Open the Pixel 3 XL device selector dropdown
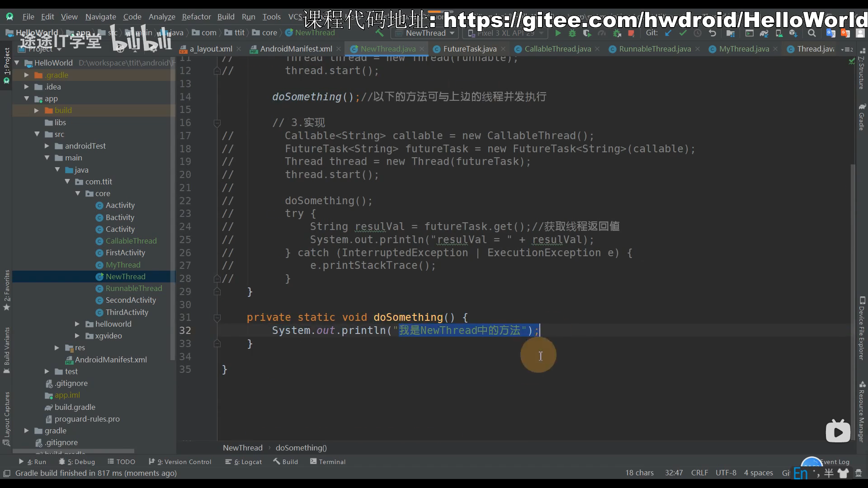Image resolution: width=868 pixels, height=488 pixels. (505, 33)
